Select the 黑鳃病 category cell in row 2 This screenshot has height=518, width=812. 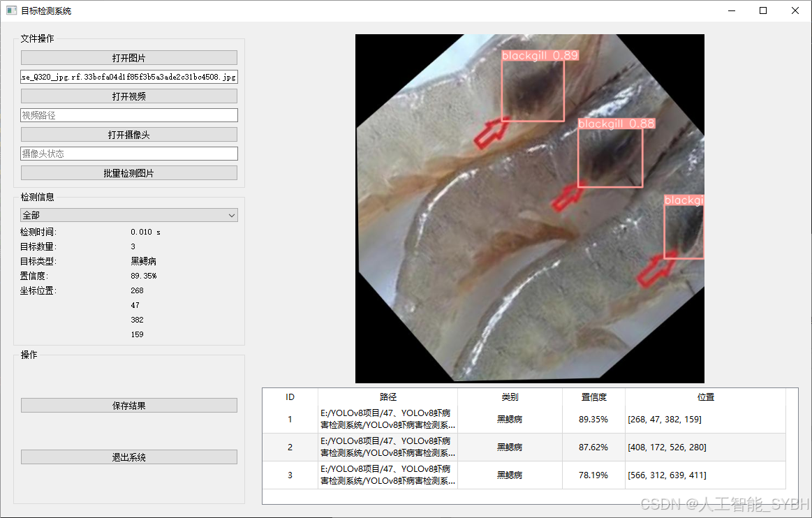(x=510, y=447)
